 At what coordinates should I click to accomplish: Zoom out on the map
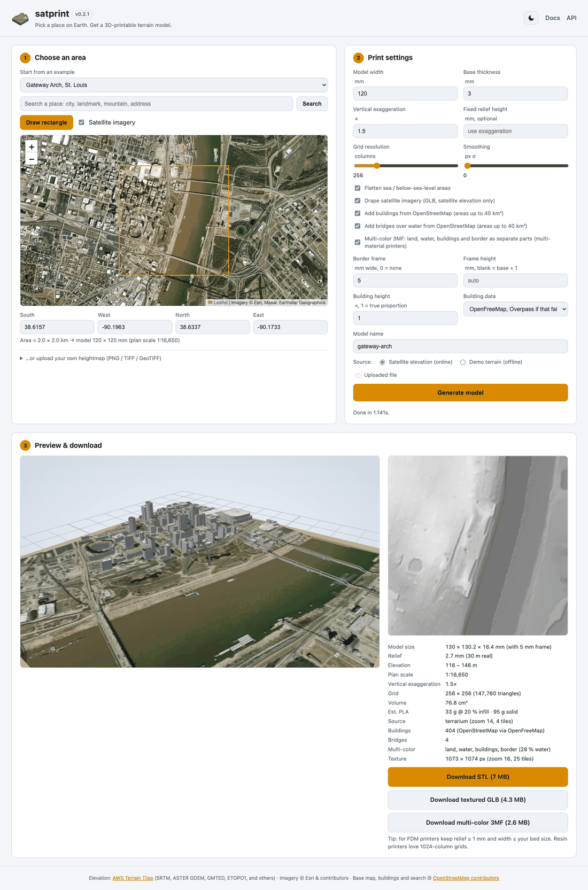pyautogui.click(x=32, y=159)
